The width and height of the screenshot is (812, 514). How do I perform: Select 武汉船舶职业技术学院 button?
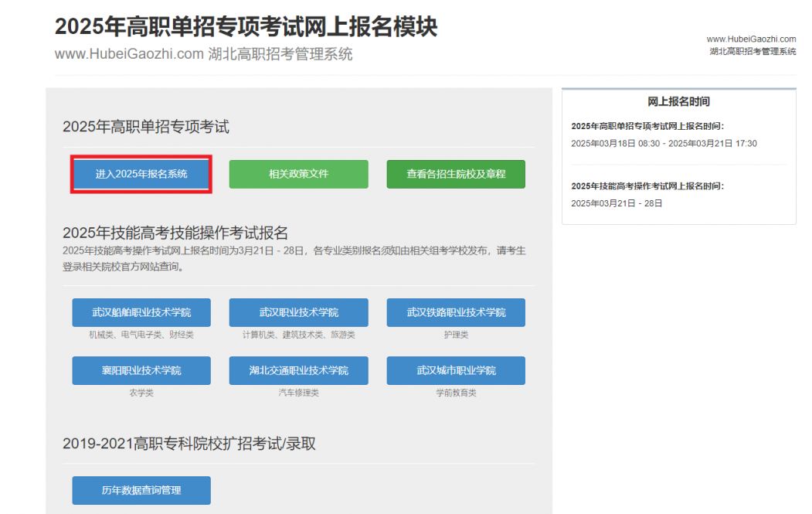141,312
